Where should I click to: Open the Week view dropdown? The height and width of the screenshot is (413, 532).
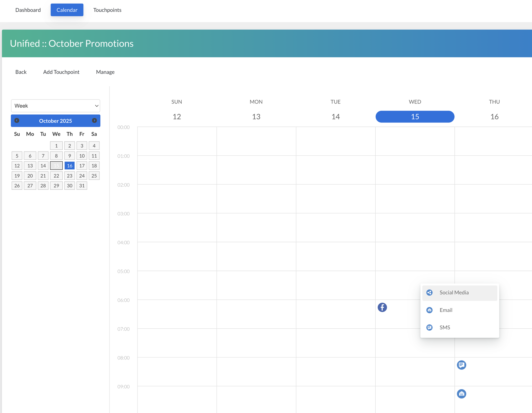[x=55, y=106]
